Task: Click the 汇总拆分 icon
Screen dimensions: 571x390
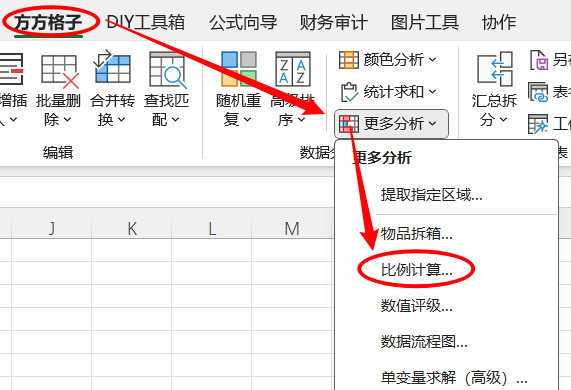Action: [495, 69]
